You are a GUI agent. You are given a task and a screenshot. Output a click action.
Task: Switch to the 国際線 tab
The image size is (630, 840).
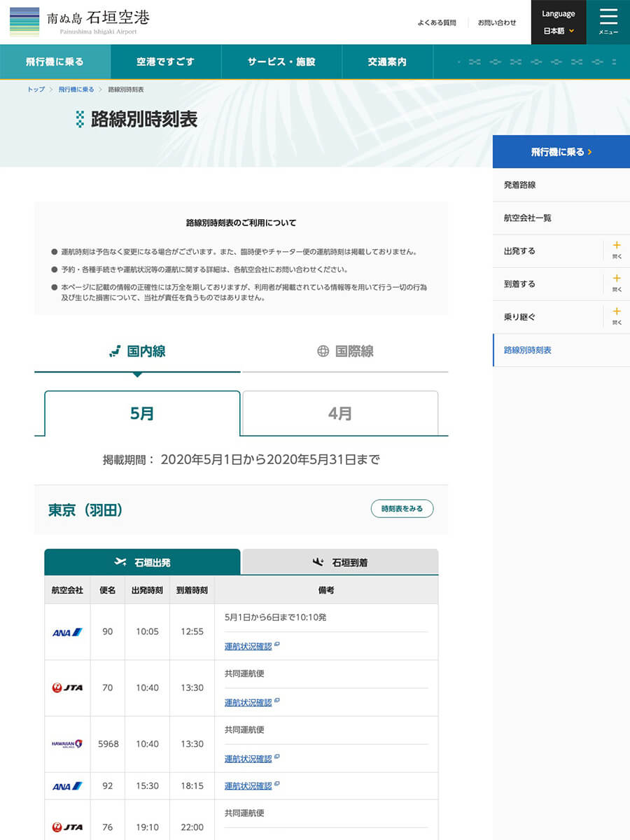pyautogui.click(x=344, y=351)
